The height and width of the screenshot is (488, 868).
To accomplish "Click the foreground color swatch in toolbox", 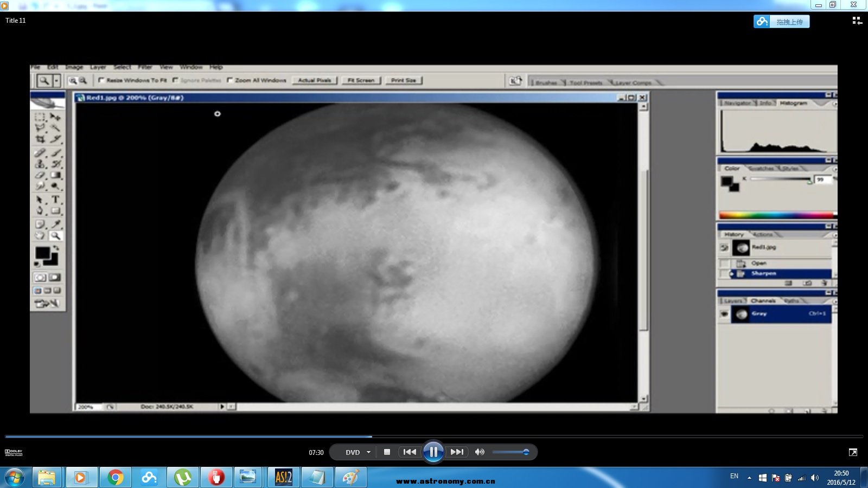I will tap(42, 253).
